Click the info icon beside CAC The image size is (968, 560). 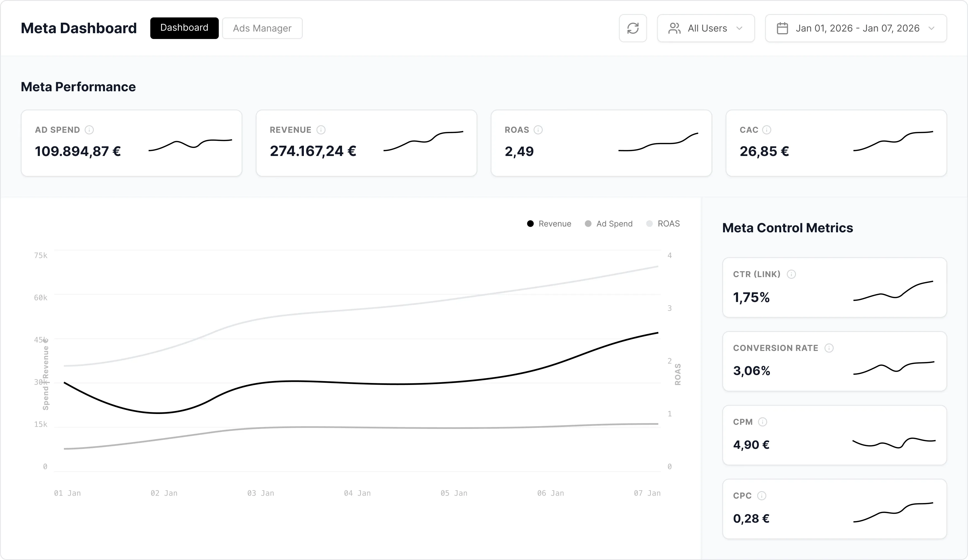point(766,130)
